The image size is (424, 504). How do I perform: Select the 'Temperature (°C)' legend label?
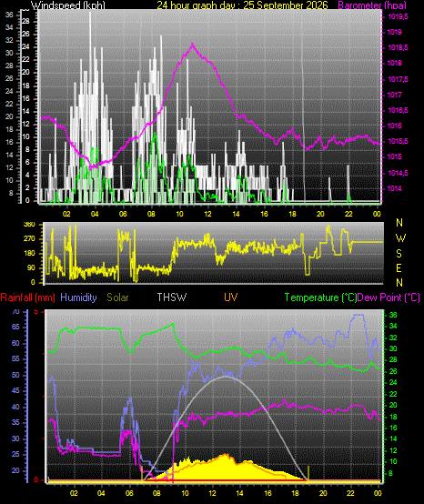tap(321, 297)
